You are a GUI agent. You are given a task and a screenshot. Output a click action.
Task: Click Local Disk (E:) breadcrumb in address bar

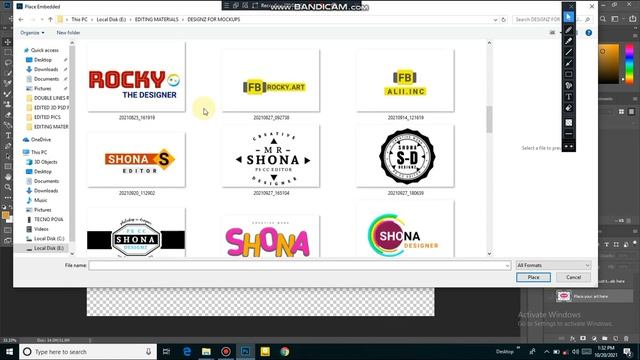click(111, 19)
